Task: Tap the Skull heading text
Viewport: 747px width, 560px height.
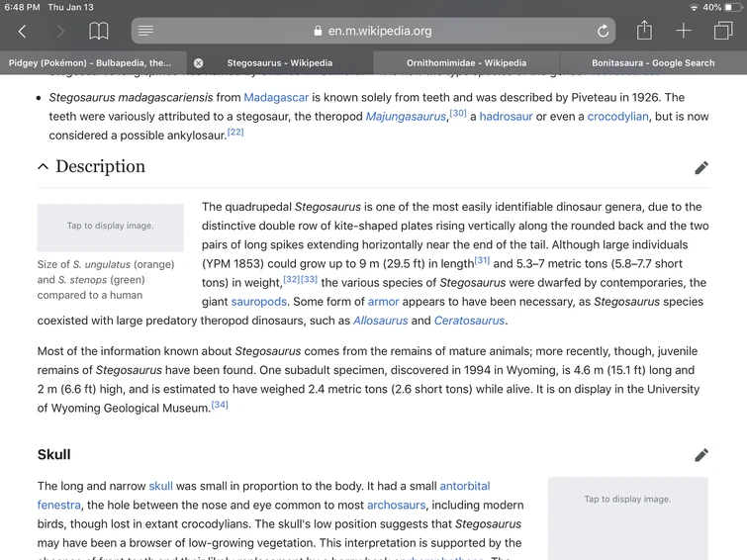Action: coord(53,455)
